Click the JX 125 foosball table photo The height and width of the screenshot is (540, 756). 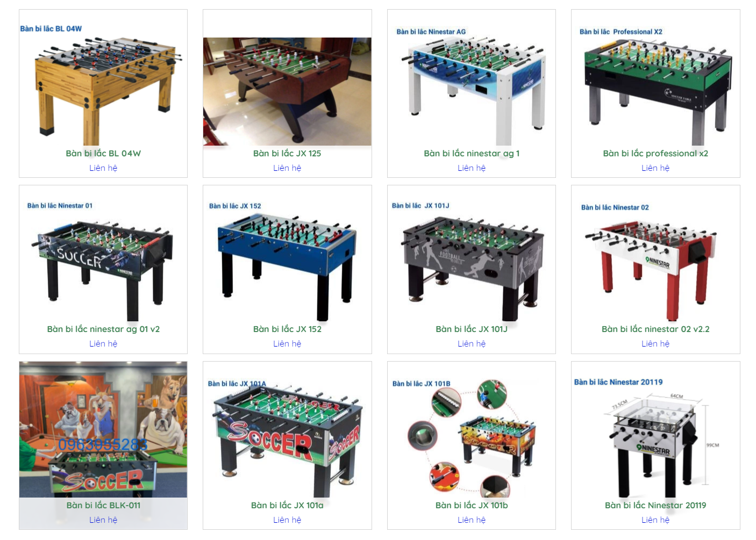click(x=287, y=91)
